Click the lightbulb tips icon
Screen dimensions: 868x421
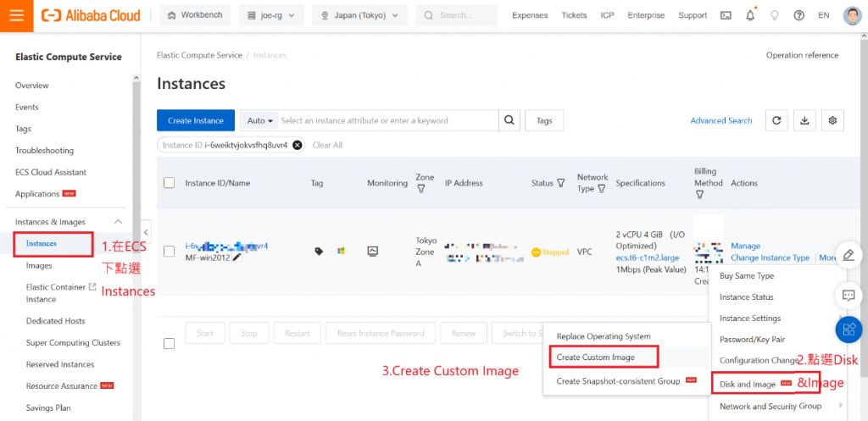775,15
